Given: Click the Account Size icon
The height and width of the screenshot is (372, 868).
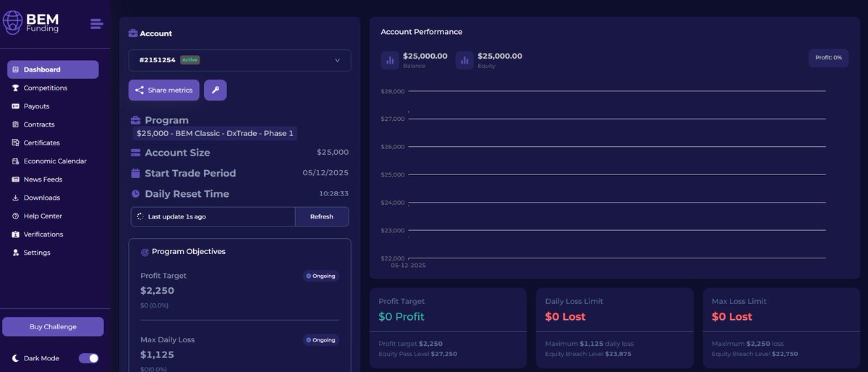Looking at the screenshot, I should tap(135, 153).
